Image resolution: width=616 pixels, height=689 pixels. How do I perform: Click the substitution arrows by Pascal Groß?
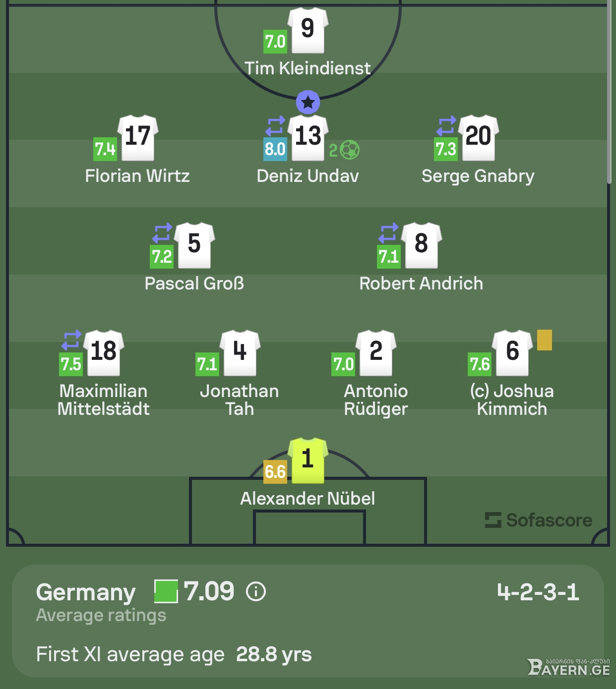coord(162,233)
